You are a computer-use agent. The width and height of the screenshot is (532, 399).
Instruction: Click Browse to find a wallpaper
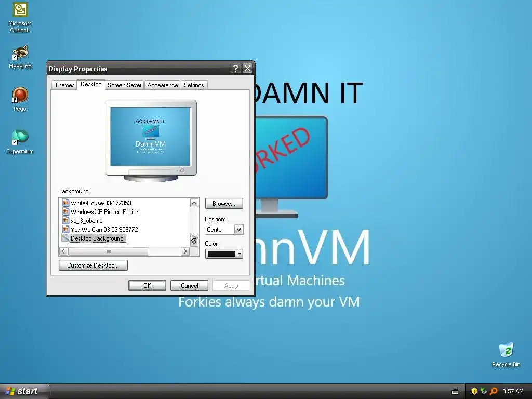[x=224, y=204]
